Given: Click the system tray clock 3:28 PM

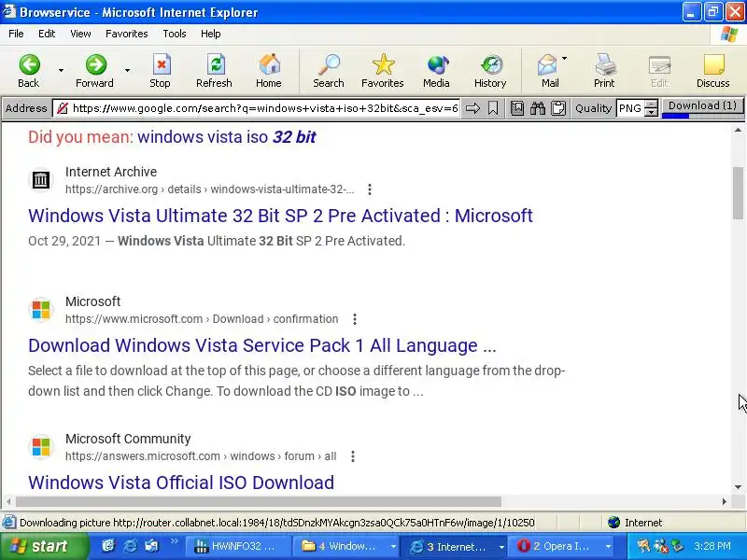Looking at the screenshot, I should [x=712, y=546].
